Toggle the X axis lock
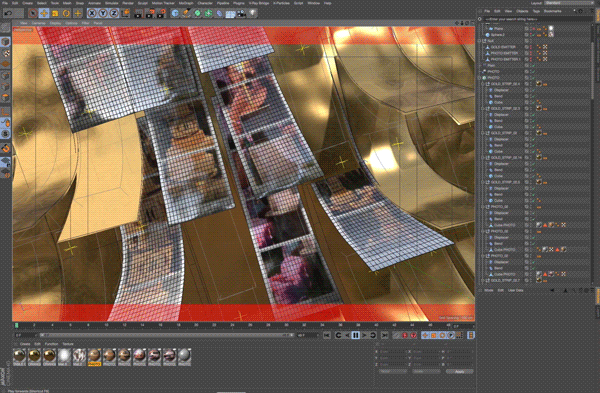Screen dimensions: 600x393 tap(91, 13)
